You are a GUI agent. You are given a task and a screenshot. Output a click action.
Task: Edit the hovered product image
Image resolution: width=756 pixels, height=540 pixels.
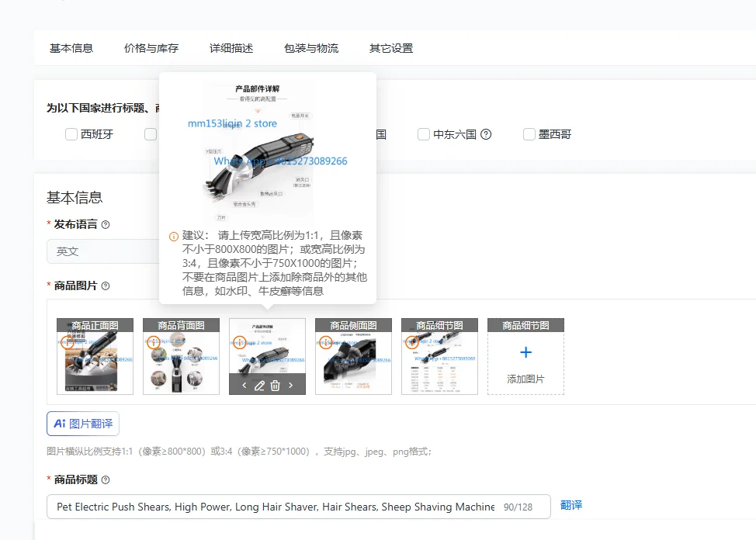tap(259, 386)
